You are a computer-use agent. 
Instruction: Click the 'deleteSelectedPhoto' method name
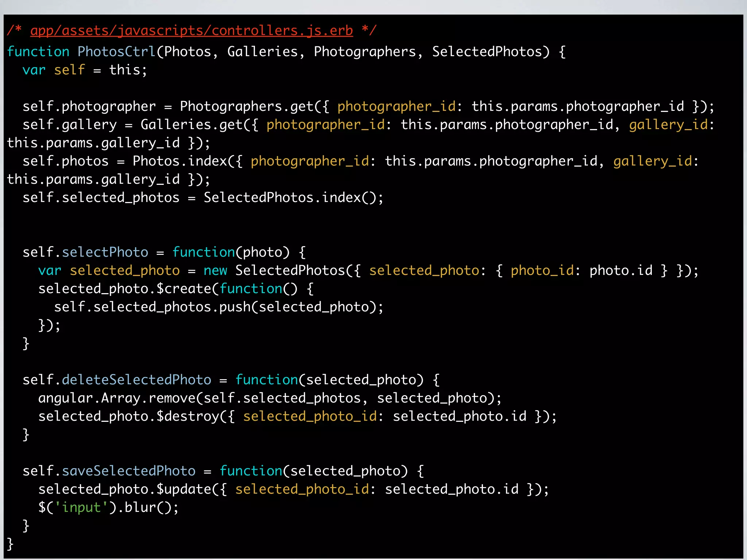pyautogui.click(x=136, y=380)
